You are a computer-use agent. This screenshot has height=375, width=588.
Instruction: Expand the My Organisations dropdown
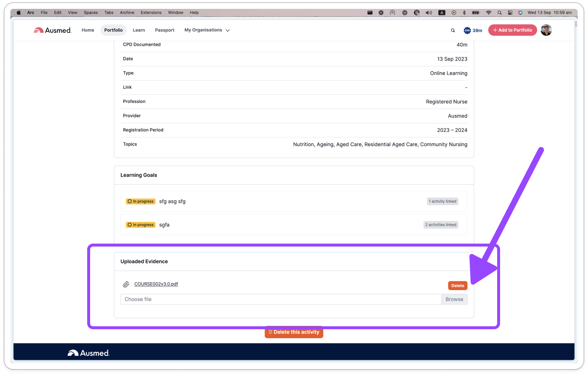tap(207, 30)
